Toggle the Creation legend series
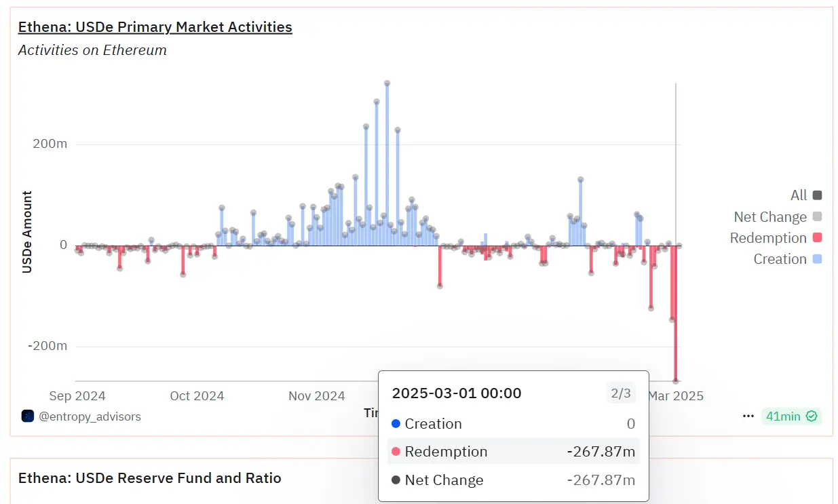Screen dimensions: 838x504 [787, 259]
